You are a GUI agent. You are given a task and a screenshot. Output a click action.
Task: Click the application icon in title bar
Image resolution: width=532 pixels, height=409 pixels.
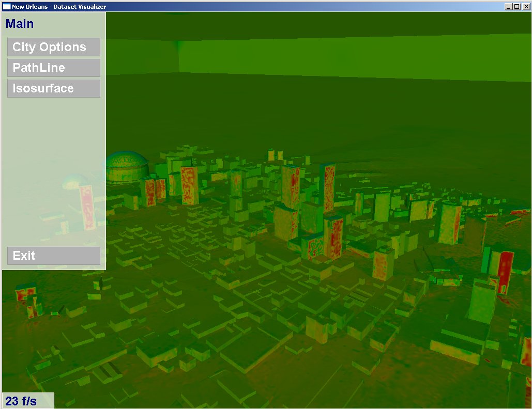(x=6, y=6)
